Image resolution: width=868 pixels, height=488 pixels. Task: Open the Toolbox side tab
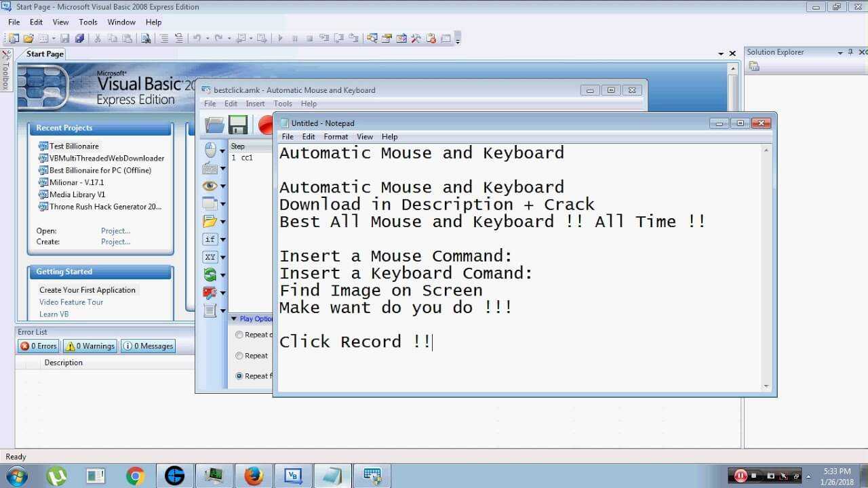click(x=6, y=70)
